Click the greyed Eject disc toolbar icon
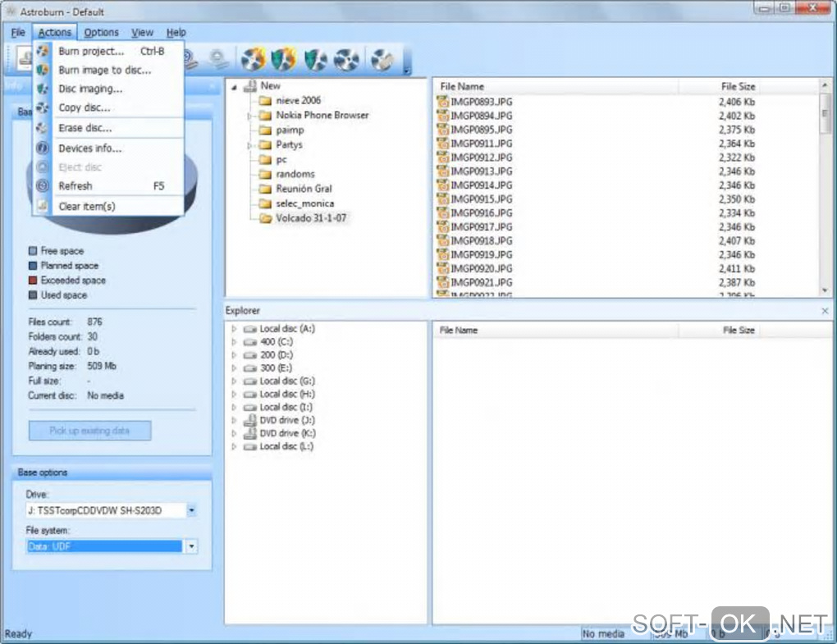 pos(217,58)
